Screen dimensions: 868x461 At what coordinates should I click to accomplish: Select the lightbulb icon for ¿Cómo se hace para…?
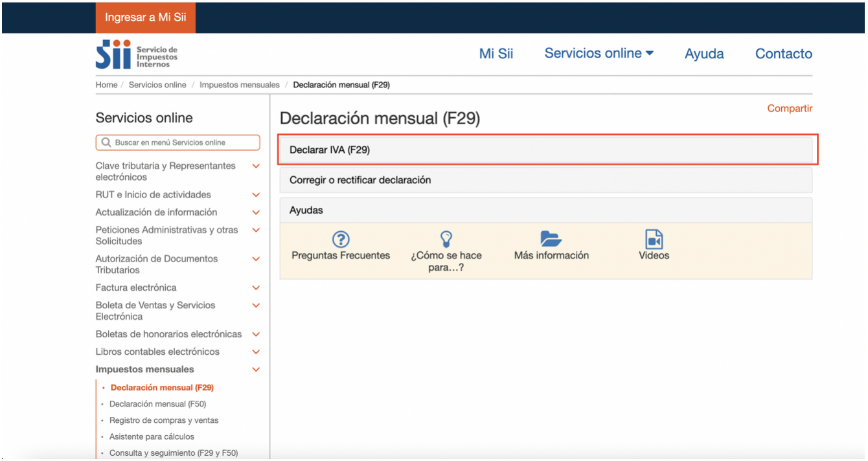click(x=445, y=239)
